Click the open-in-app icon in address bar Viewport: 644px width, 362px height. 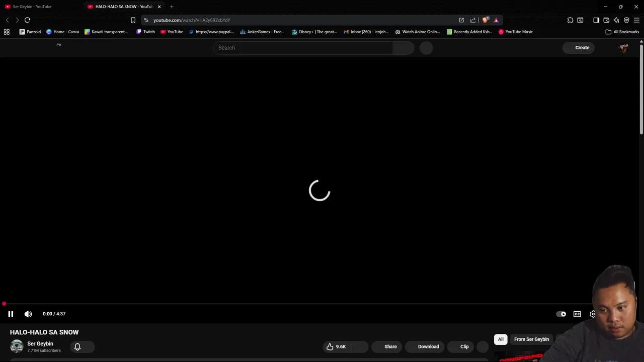461,20
